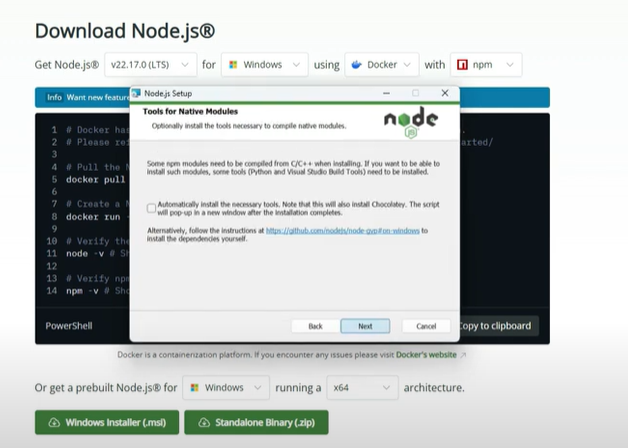Minimize the Node.js Setup window
This screenshot has height=448, width=628.
click(x=386, y=93)
